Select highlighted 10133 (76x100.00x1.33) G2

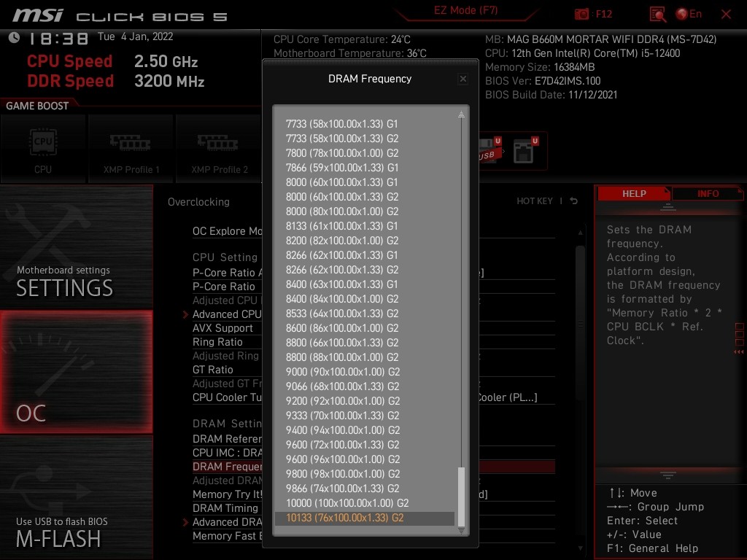coord(365,518)
